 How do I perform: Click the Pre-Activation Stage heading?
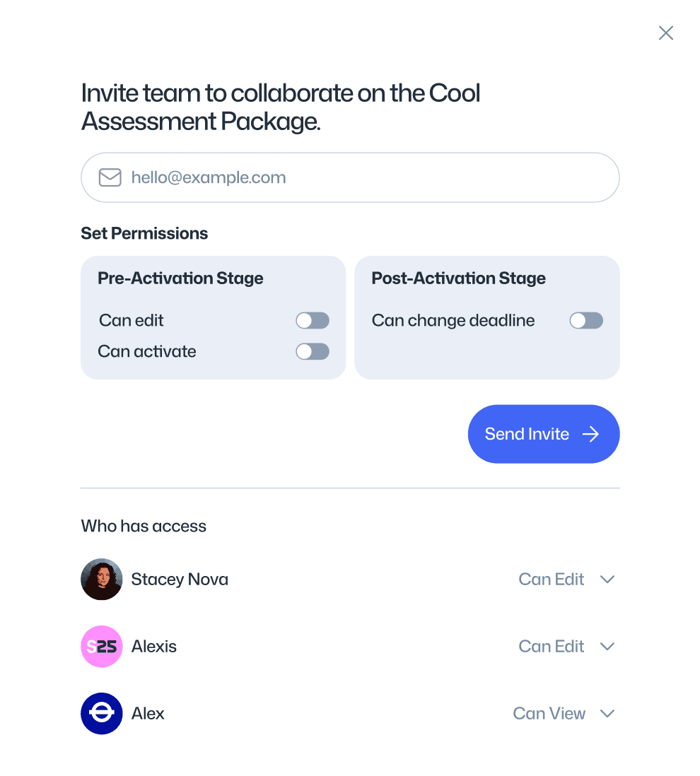pos(180,278)
